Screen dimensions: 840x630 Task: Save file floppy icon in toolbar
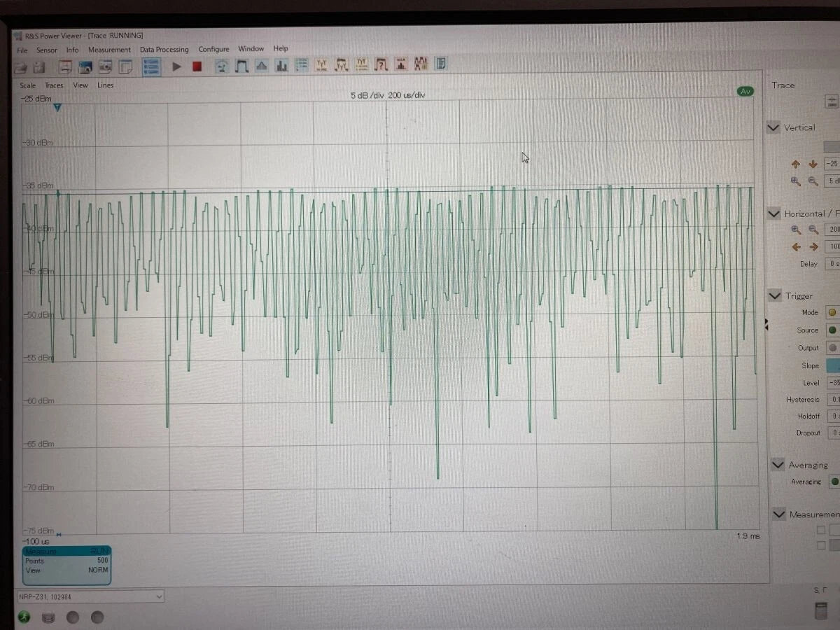click(x=39, y=67)
